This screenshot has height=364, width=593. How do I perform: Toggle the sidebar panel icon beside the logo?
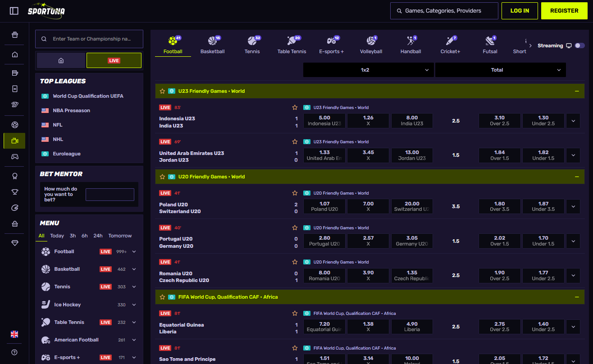point(14,11)
